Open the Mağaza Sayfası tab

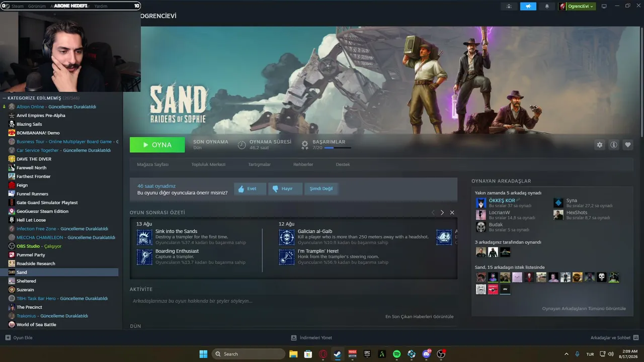[x=153, y=164]
